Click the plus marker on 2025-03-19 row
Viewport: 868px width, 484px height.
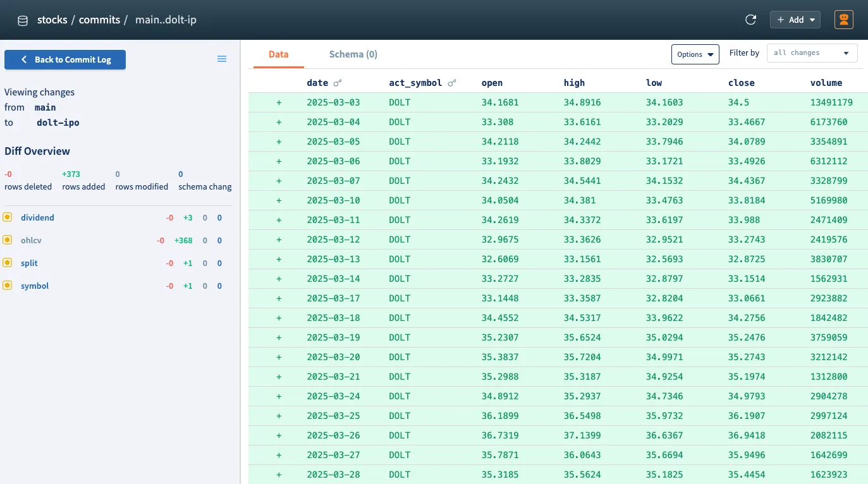tap(279, 337)
